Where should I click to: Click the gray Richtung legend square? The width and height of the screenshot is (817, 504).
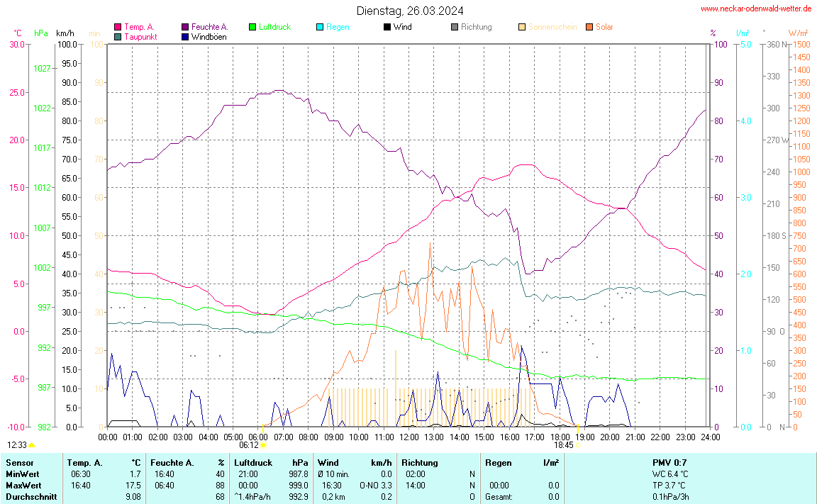(455, 27)
